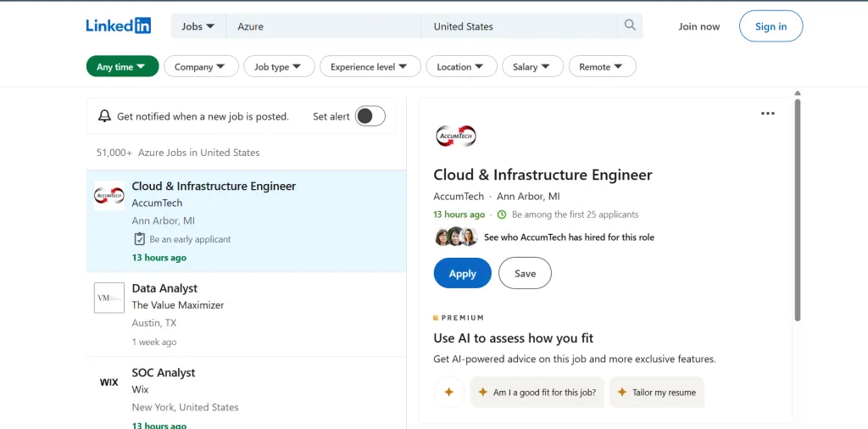Click the clipboard early applicant icon

point(140,238)
